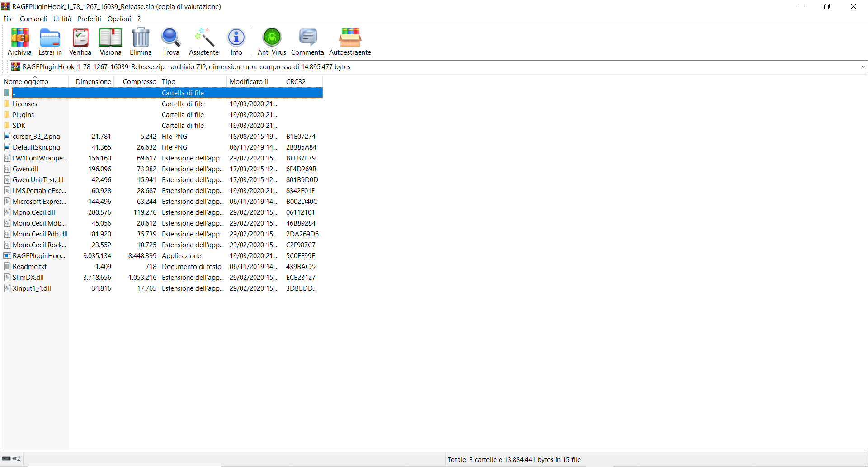Select the Mono.Cecil.Pdb.dll file name

(40, 234)
